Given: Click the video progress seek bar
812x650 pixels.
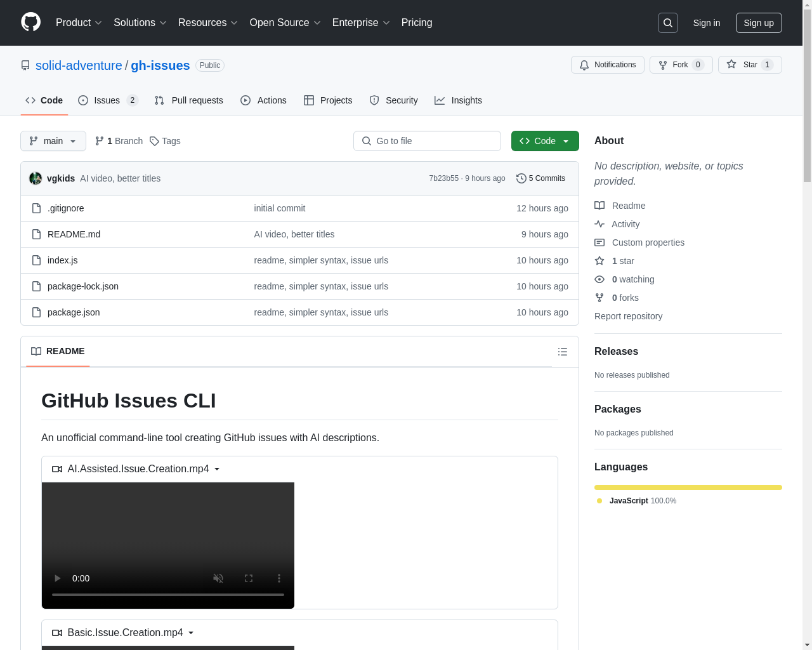Looking at the screenshot, I should (x=168, y=595).
